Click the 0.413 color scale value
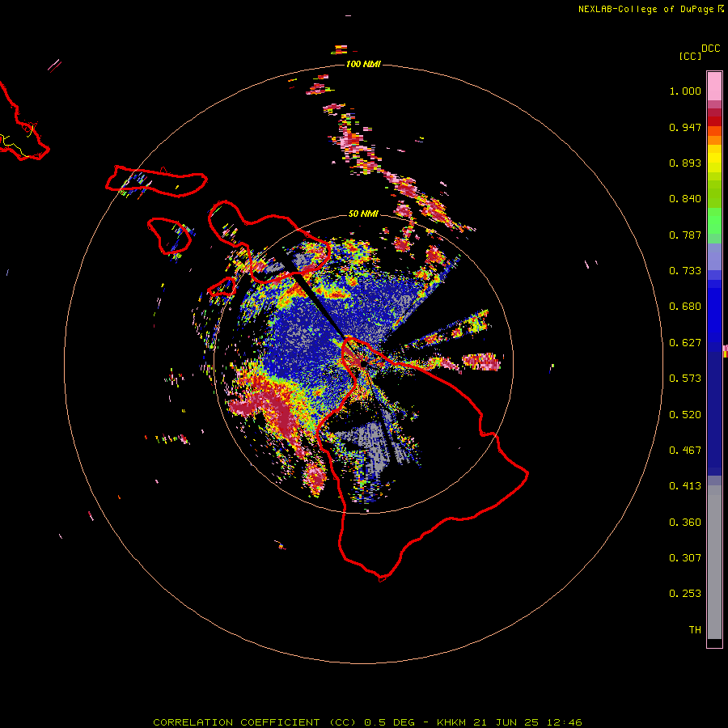The height and width of the screenshot is (728, 728). tap(685, 486)
